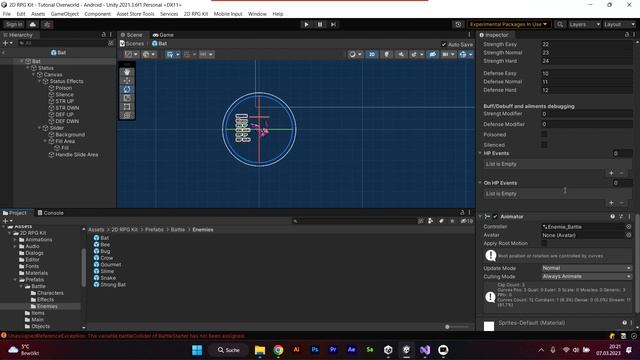This screenshot has width=640, height=360.
Task: Open Culling Mode dropdown
Action: pyautogui.click(x=587, y=276)
